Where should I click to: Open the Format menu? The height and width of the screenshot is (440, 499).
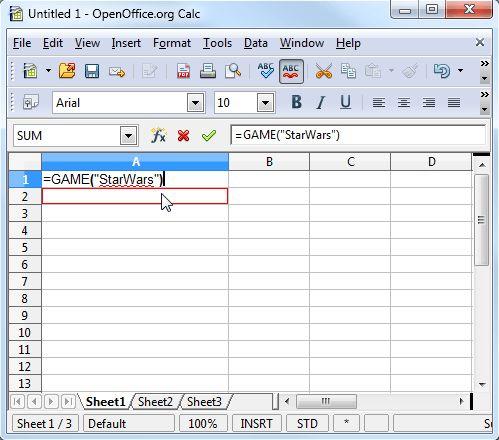click(172, 43)
